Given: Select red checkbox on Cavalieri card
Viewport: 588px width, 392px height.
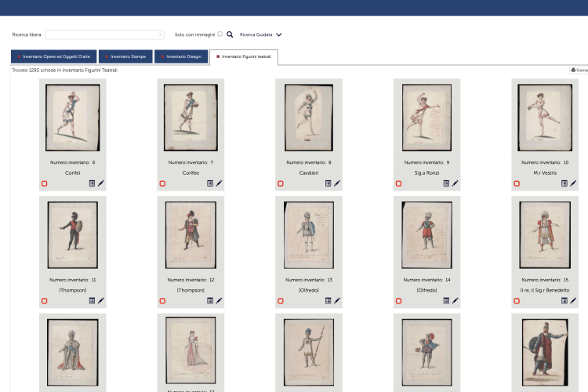Looking at the screenshot, I should (281, 183).
